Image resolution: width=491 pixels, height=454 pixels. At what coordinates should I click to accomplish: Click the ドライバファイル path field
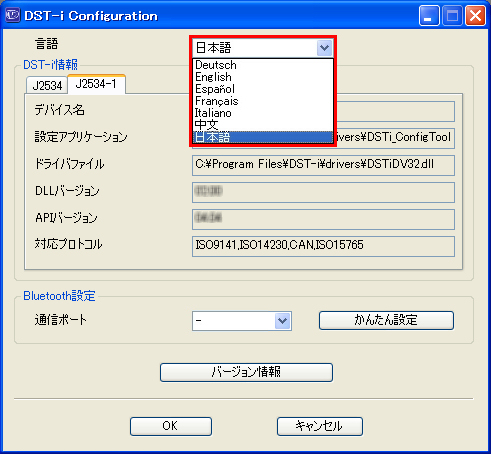tap(323, 165)
